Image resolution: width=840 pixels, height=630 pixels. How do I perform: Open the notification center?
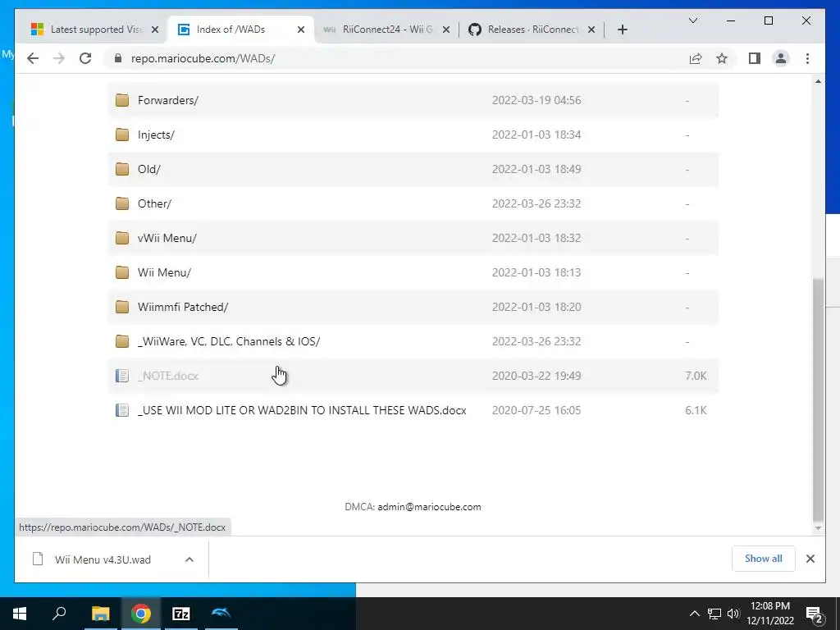pyautogui.click(x=815, y=614)
